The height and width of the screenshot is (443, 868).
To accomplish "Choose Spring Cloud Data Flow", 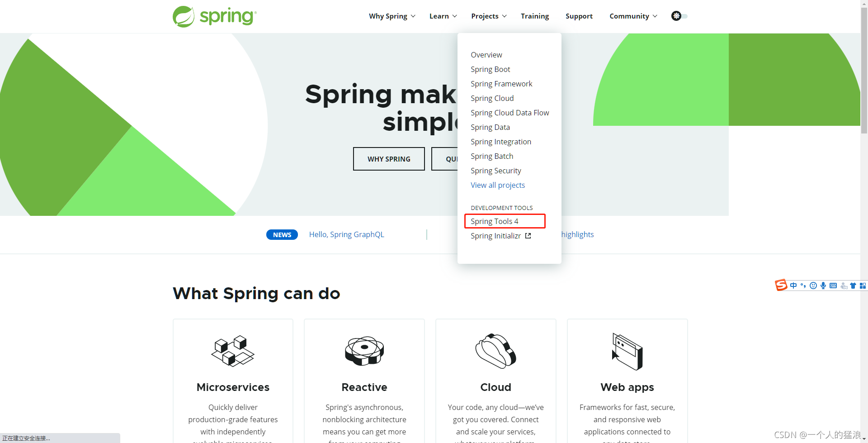I will coord(510,113).
